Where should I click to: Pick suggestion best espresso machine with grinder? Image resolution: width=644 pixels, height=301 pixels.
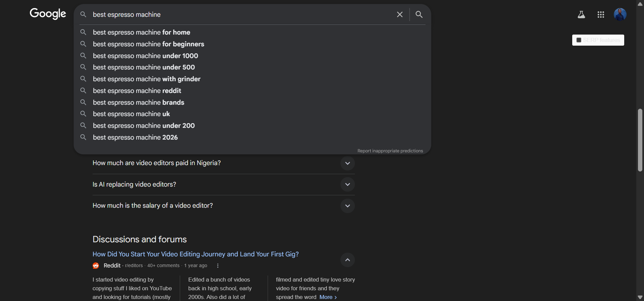point(252,79)
